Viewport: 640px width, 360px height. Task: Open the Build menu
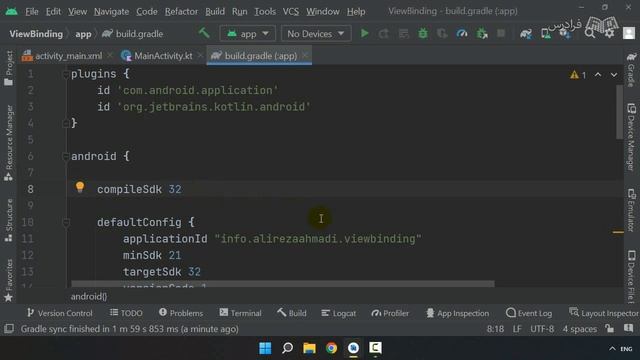(215, 11)
